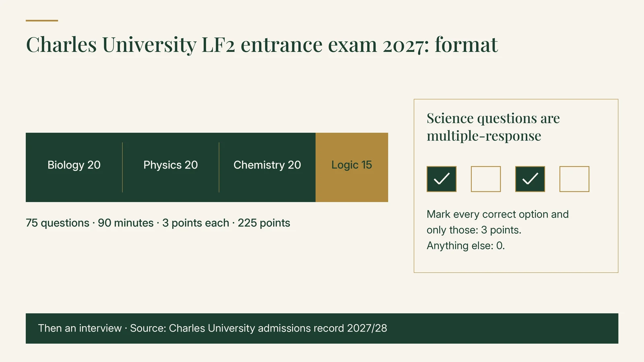
Task: Click the second checked checkbox
Action: (x=530, y=179)
